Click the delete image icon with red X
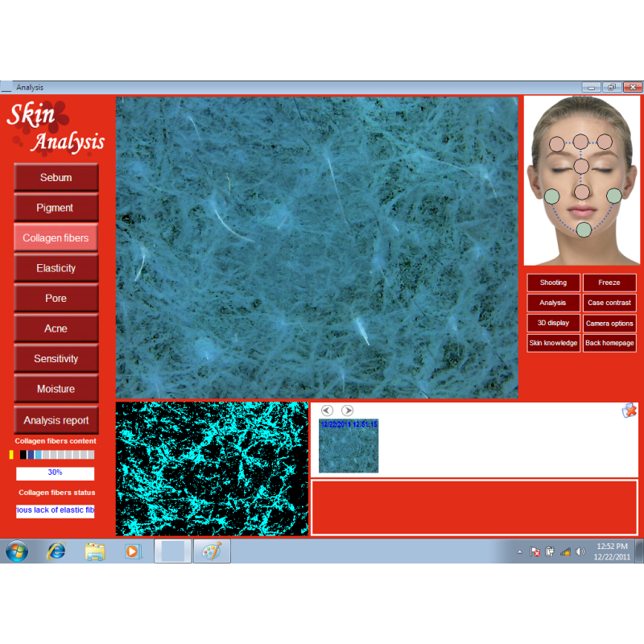 coord(629,411)
